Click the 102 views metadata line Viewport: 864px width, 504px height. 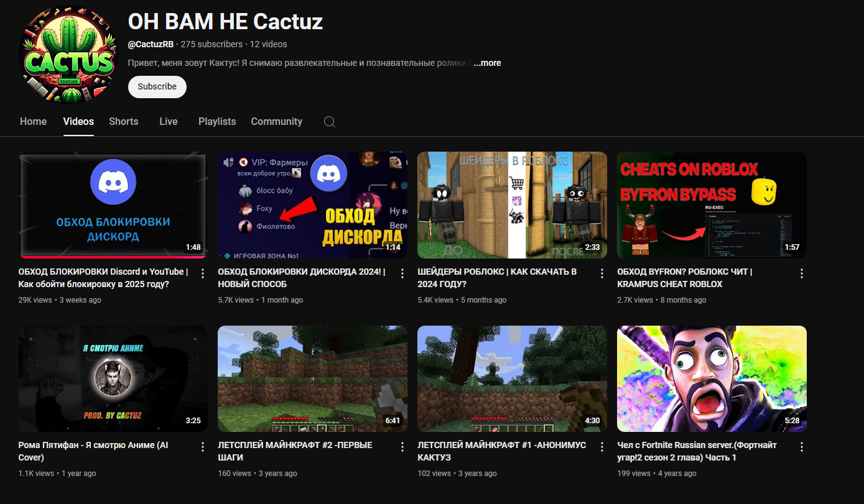click(x=457, y=474)
